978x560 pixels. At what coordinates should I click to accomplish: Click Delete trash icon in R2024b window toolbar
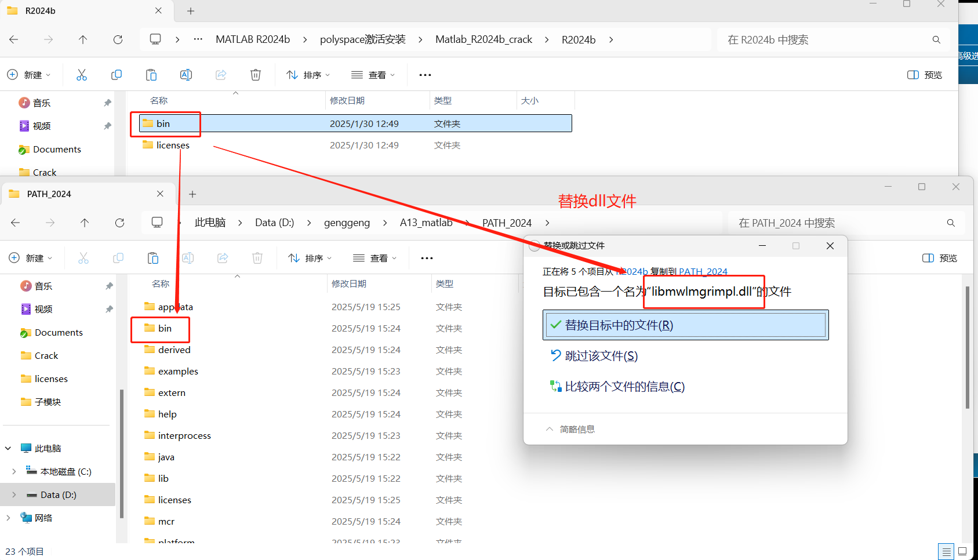point(256,75)
